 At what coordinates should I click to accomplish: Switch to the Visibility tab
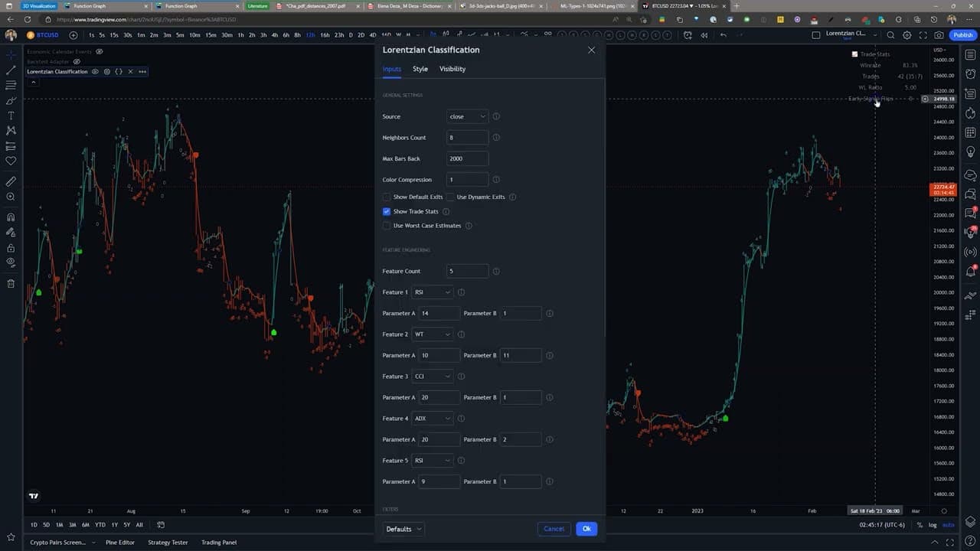coord(452,69)
